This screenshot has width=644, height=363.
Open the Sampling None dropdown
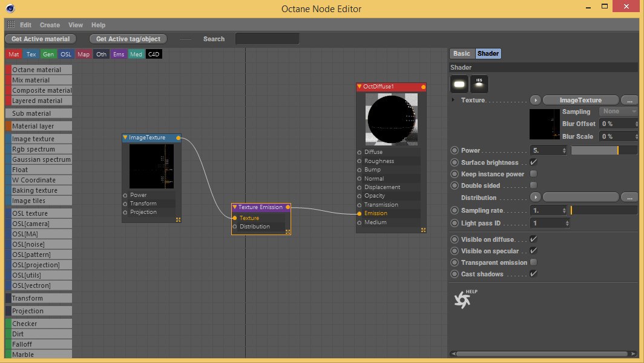[618, 112]
